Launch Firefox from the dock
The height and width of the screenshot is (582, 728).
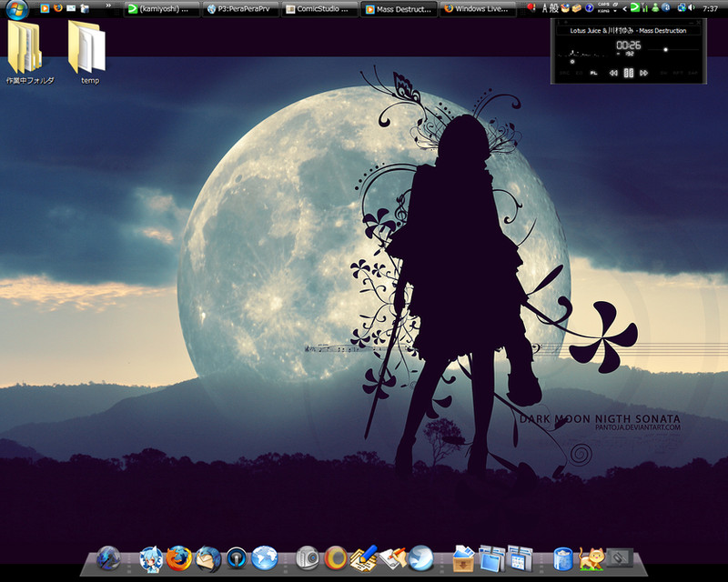point(178,557)
